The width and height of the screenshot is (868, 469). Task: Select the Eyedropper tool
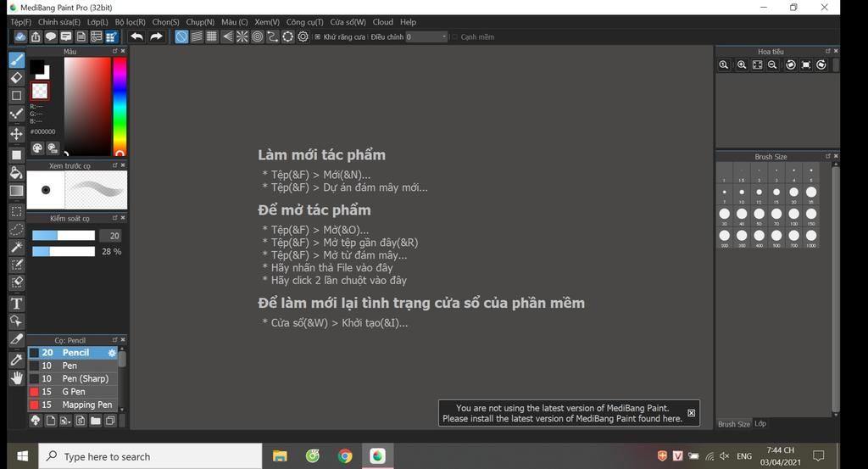(x=17, y=360)
